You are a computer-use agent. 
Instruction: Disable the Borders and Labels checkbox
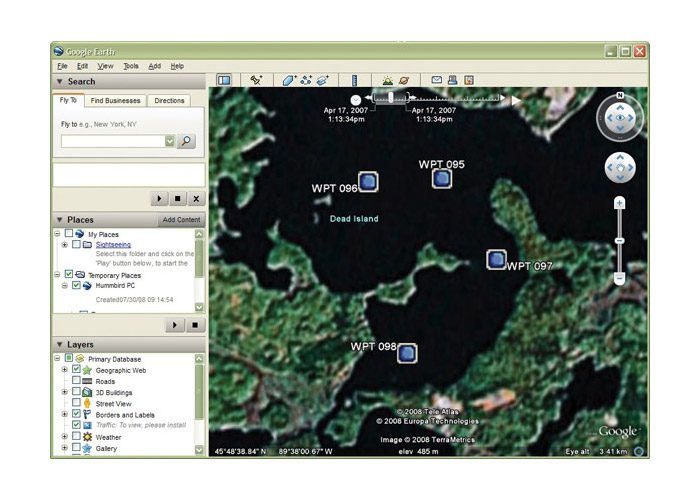[76, 414]
